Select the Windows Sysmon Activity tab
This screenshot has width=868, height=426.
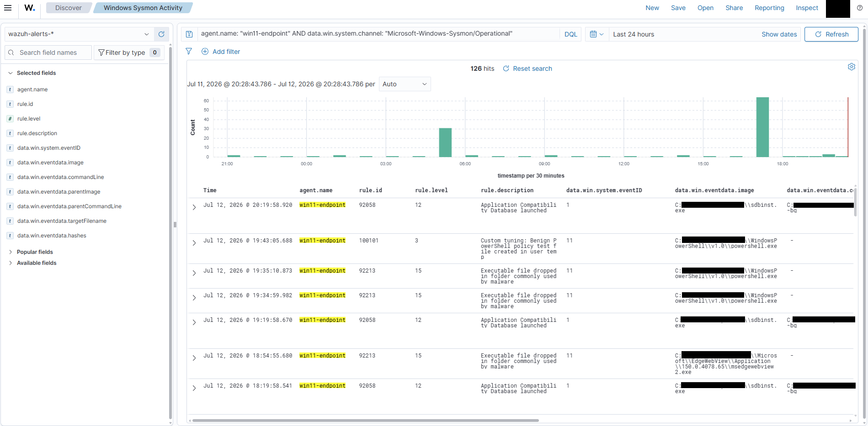(x=143, y=8)
